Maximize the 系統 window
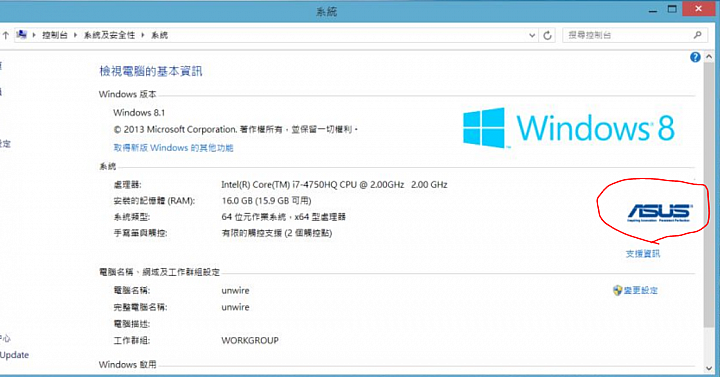The height and width of the screenshot is (377, 720). click(x=672, y=9)
